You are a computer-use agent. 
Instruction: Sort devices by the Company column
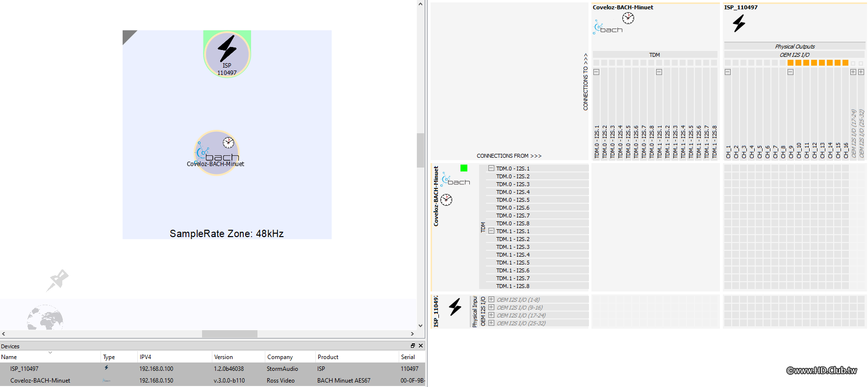tap(290, 357)
